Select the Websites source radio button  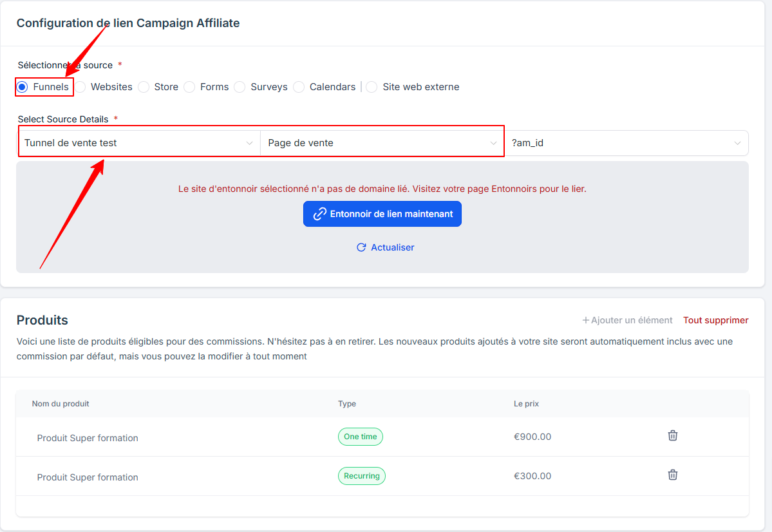pyautogui.click(x=80, y=87)
